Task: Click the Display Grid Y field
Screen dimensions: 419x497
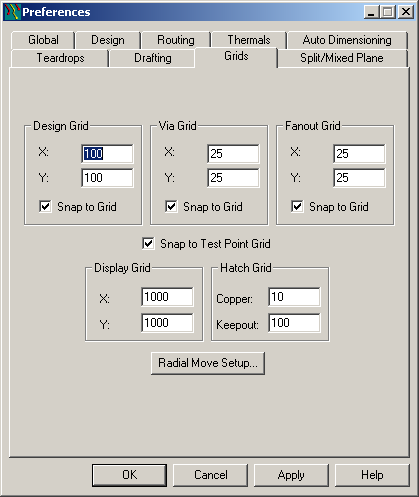Action: click(x=167, y=323)
